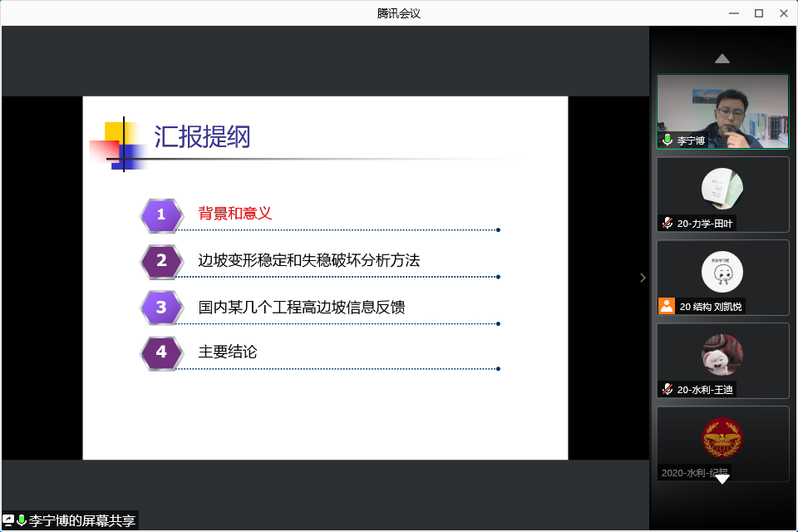Click the 20-水利-王迪 avatar picture
Image resolution: width=798 pixels, height=532 pixels.
[x=722, y=354]
